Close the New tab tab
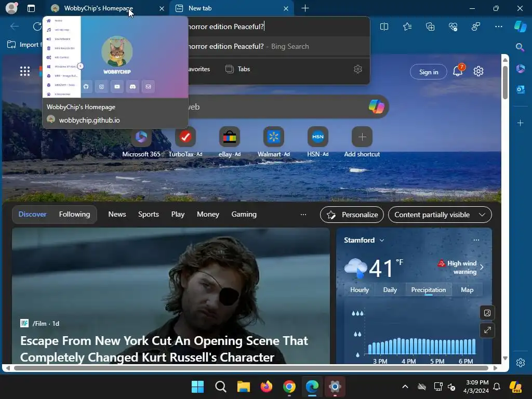This screenshot has width=532, height=399. click(286, 8)
